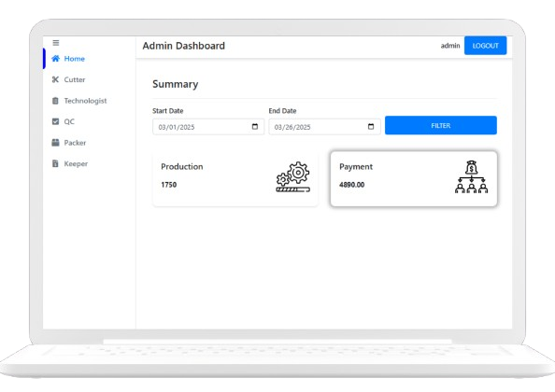This screenshot has width=555, height=392.
Task: Apply the date FILTER button
Action: pyautogui.click(x=441, y=125)
